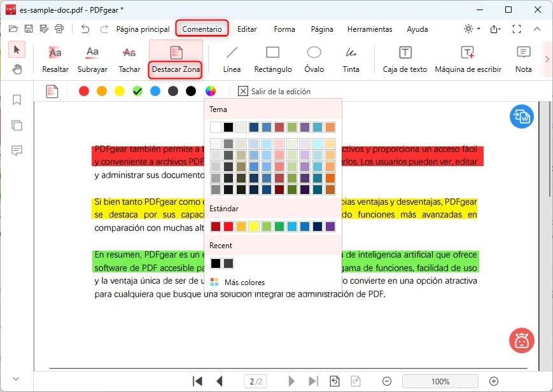The image size is (553, 392).
Task: Print the document via printer icon
Action: tap(59, 29)
